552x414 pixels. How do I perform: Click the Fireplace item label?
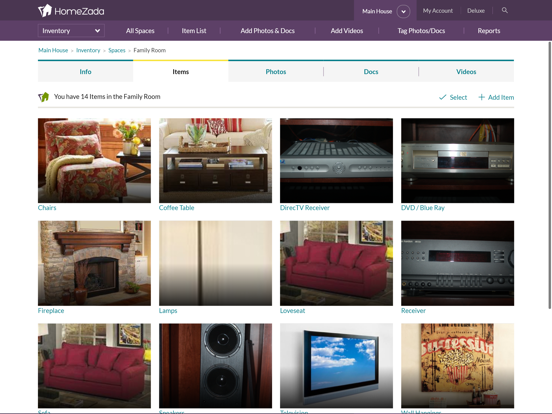[x=51, y=310]
